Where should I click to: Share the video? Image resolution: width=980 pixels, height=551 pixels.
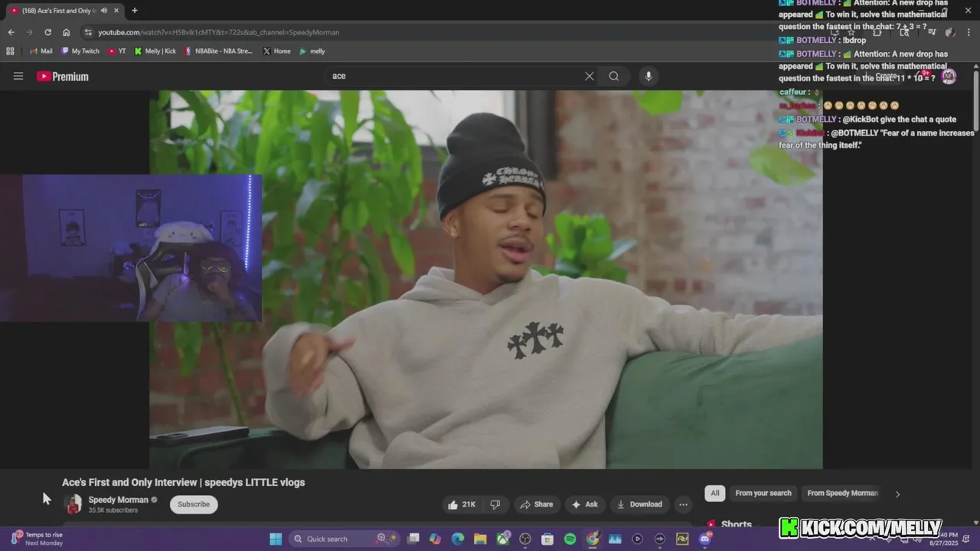coord(536,504)
